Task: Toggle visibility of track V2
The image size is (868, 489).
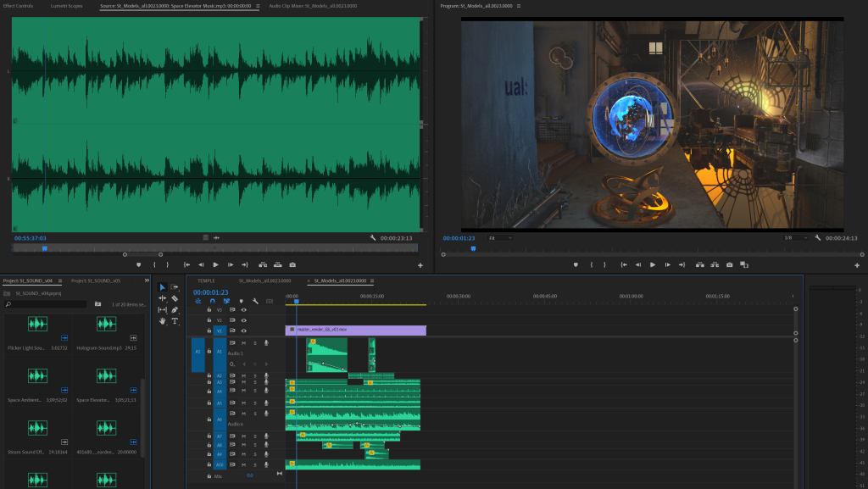Action: (x=243, y=320)
